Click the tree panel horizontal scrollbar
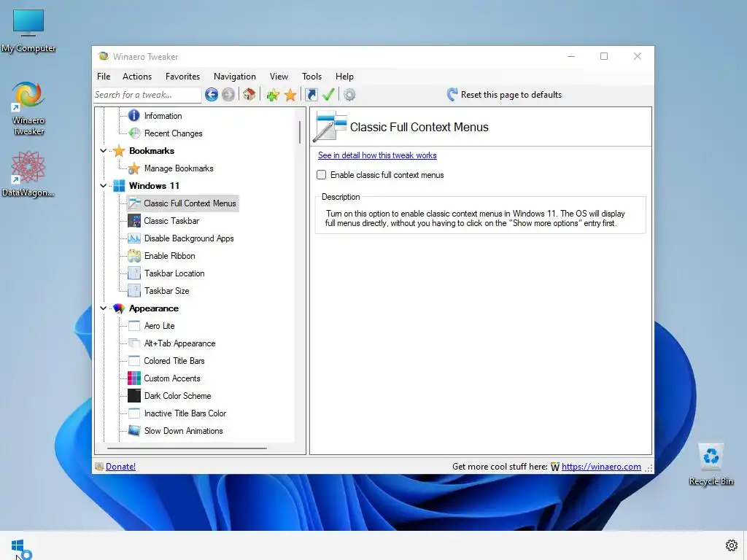The height and width of the screenshot is (560, 747). click(187, 448)
